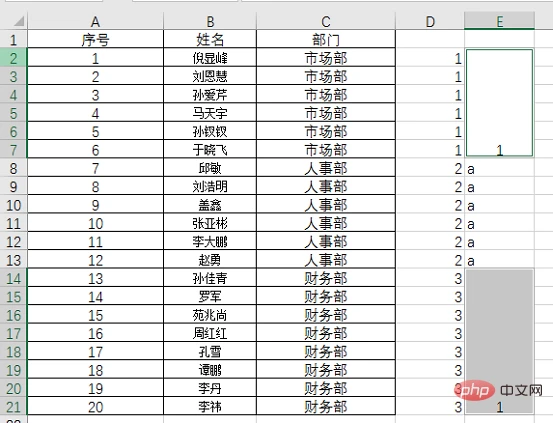Click the merged cell E2 showing 1
Viewport: 553px width, 423px height.
[x=499, y=103]
